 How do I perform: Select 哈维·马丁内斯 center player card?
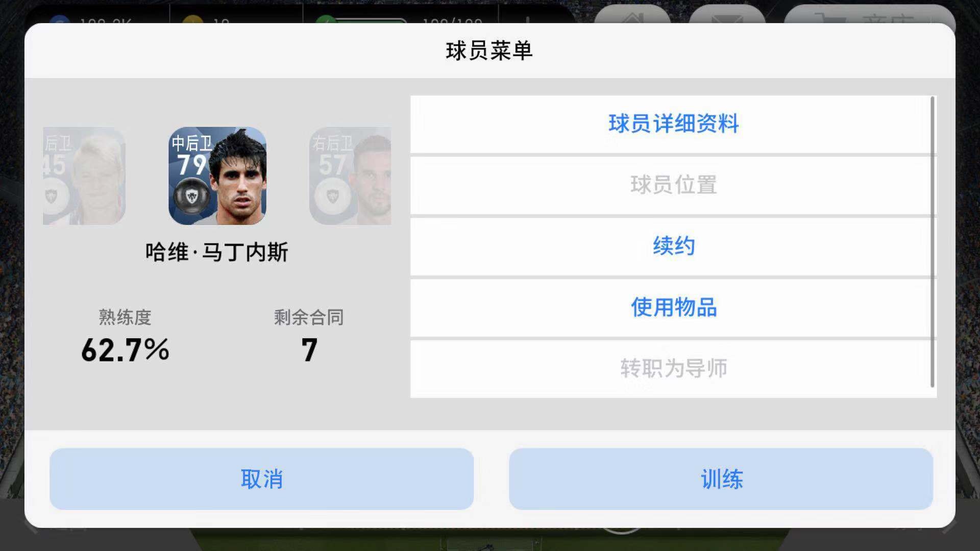pyautogui.click(x=217, y=176)
